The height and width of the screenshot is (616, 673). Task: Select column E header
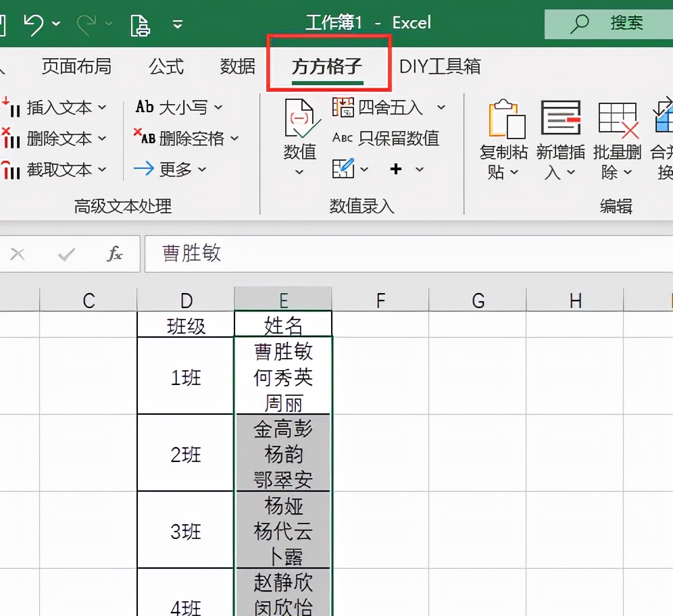click(282, 298)
